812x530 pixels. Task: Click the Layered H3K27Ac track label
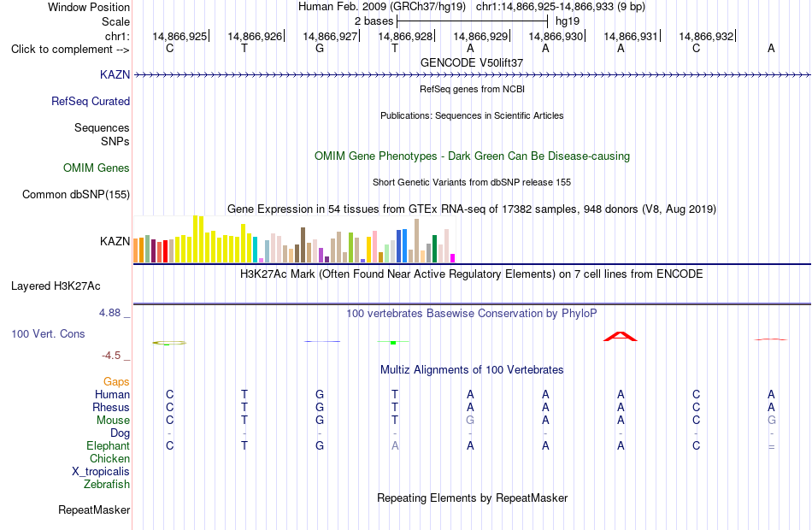tap(56, 286)
